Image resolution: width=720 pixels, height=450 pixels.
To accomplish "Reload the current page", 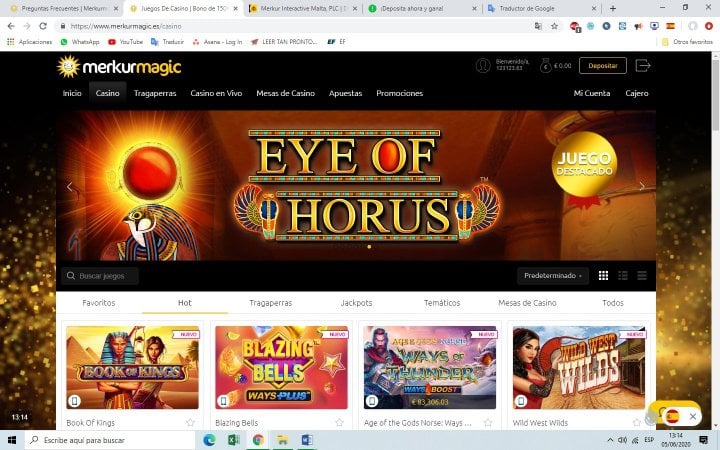I will [43, 26].
